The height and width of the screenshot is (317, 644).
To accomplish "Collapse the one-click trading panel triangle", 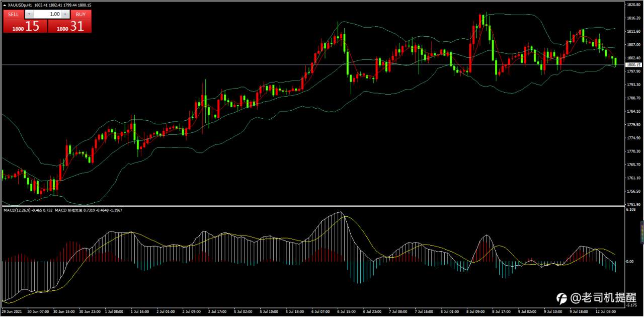I will (x=5, y=5).
